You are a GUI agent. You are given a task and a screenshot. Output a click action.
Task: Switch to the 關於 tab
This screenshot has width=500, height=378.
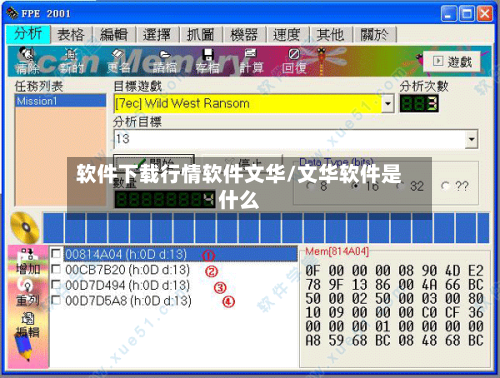tap(374, 34)
